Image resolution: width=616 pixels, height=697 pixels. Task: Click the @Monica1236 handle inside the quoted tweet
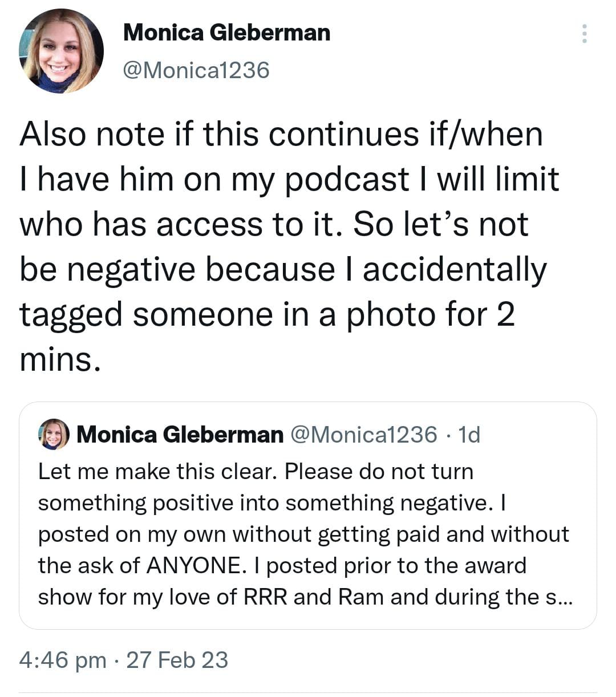364,435
